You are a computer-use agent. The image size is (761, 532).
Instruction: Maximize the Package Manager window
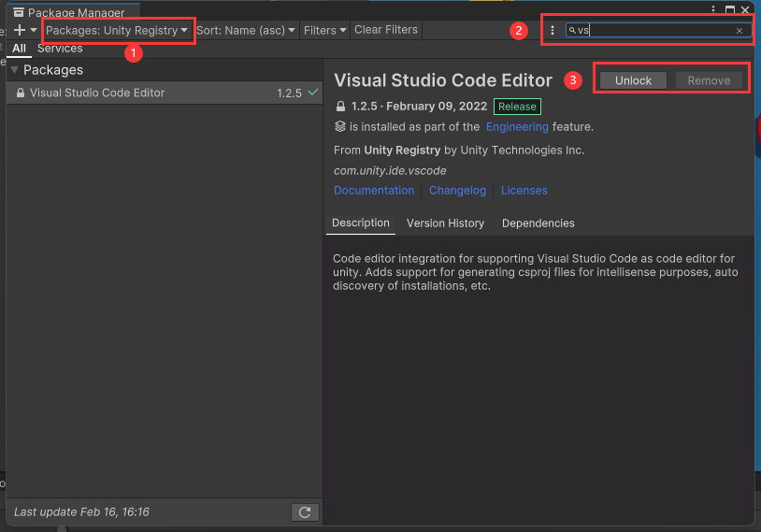[729, 9]
